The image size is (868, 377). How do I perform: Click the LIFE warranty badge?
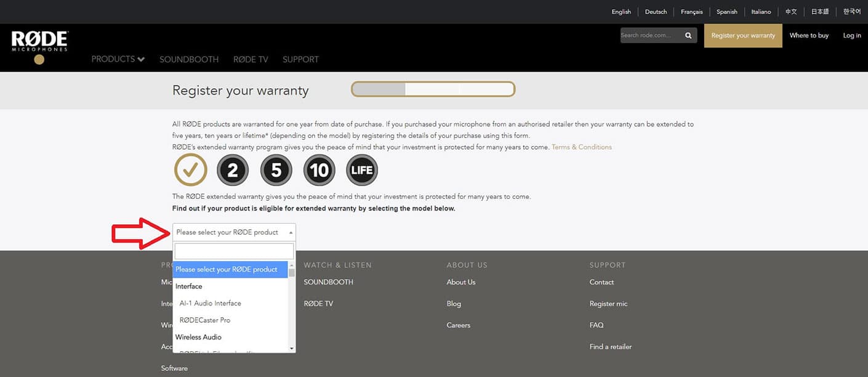coord(362,170)
